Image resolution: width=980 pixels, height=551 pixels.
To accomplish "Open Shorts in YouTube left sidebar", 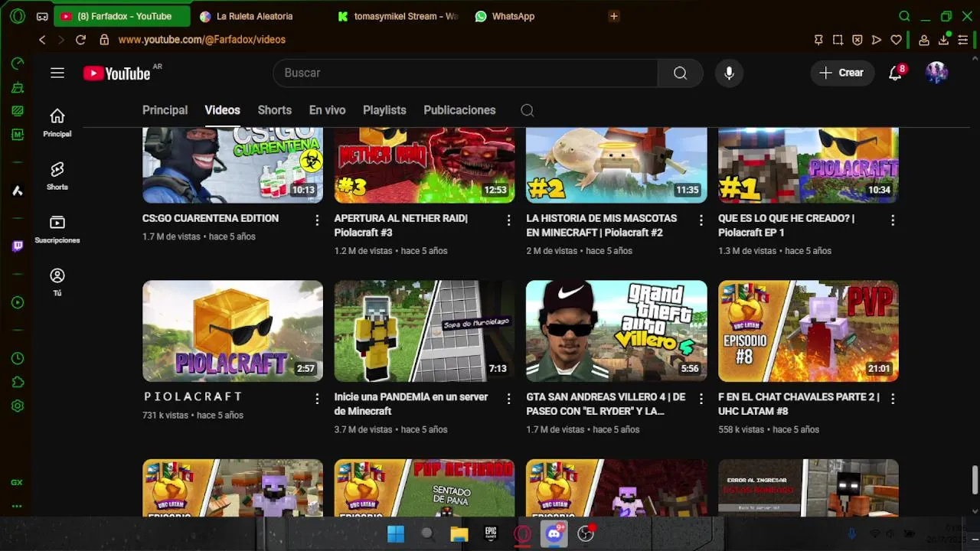I will [x=57, y=176].
